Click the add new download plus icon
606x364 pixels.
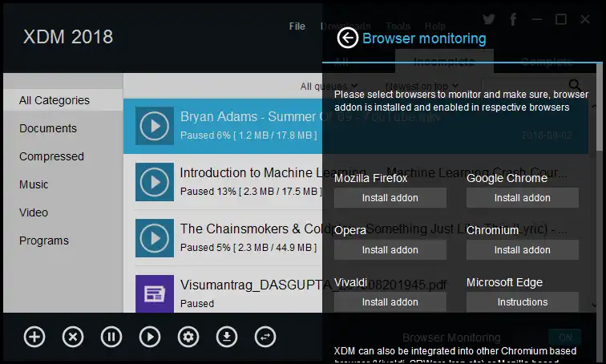pyautogui.click(x=34, y=337)
